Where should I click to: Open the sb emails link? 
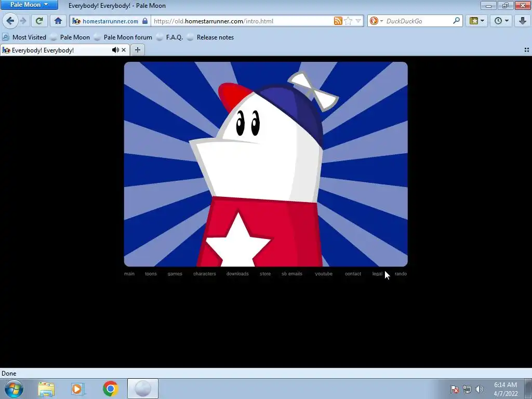(x=292, y=274)
